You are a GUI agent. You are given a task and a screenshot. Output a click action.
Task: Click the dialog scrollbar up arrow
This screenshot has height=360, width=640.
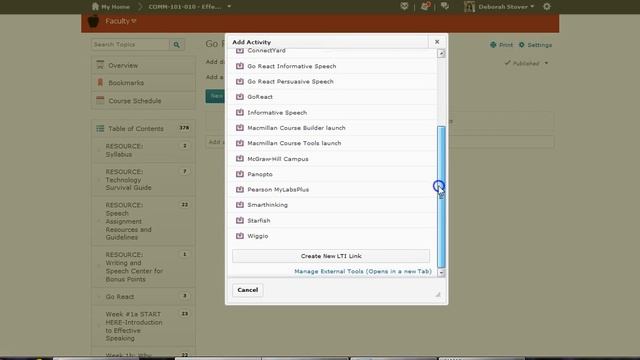(441, 53)
